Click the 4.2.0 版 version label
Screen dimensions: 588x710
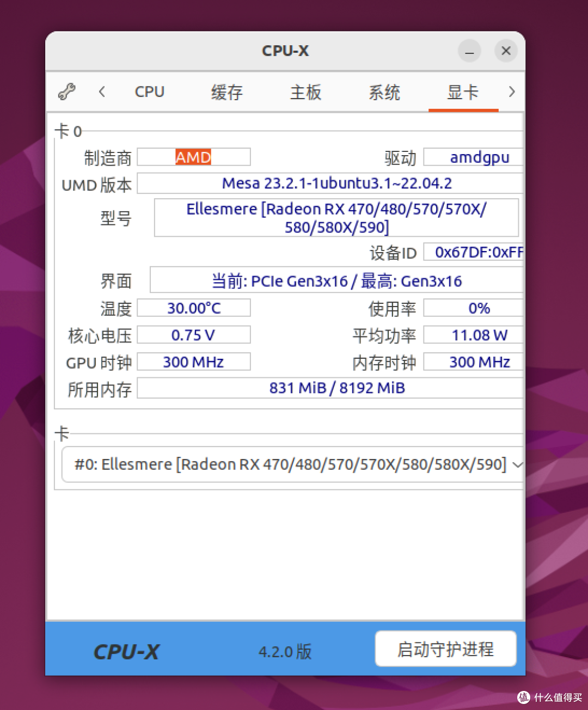point(285,651)
